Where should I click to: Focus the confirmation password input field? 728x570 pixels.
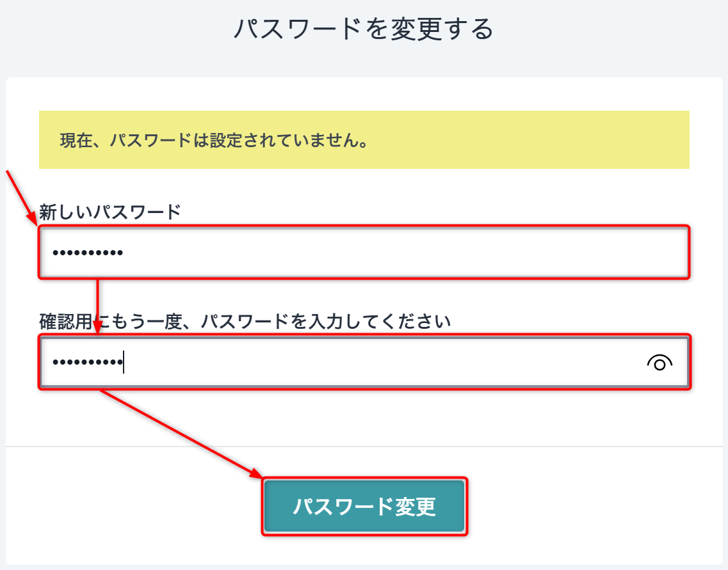pos(364,363)
